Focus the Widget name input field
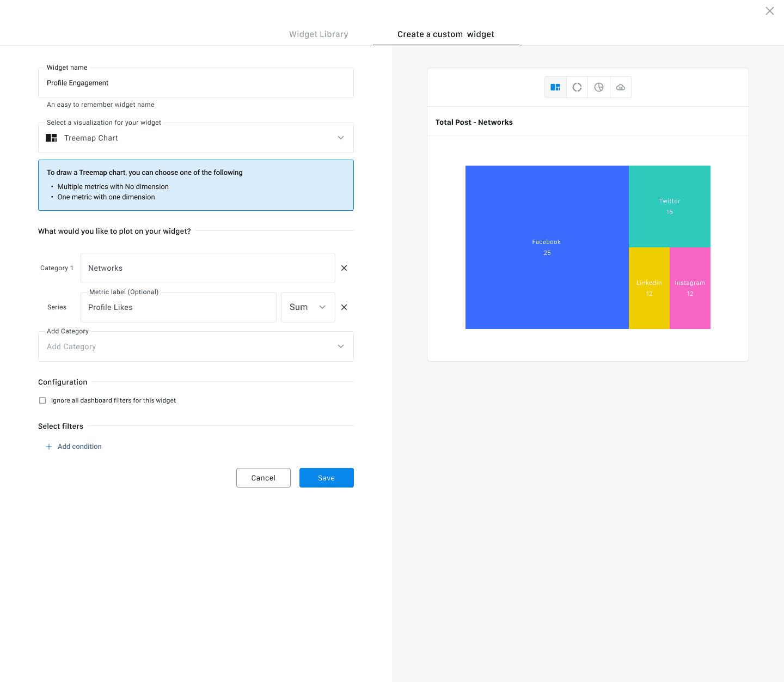The width and height of the screenshot is (784, 682). click(x=196, y=83)
